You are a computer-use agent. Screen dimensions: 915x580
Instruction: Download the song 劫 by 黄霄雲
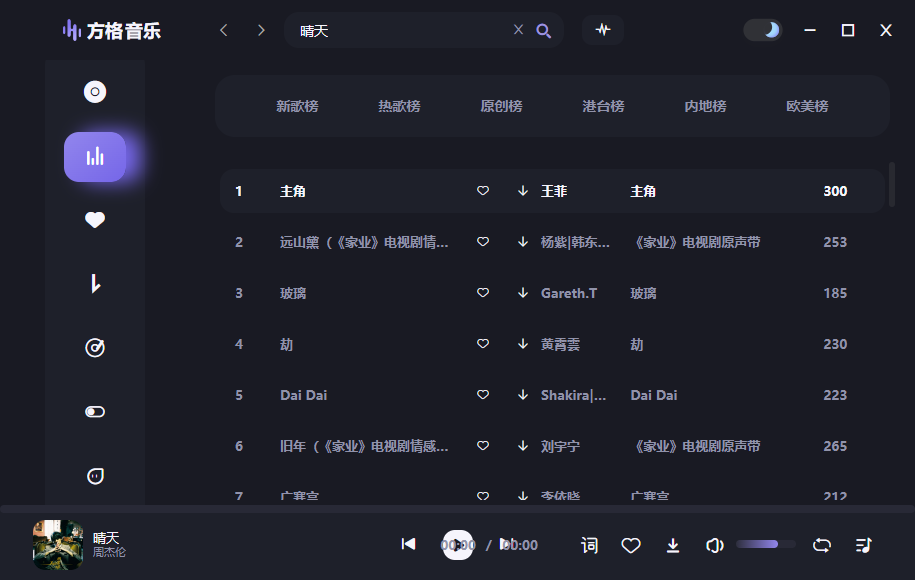click(x=523, y=344)
